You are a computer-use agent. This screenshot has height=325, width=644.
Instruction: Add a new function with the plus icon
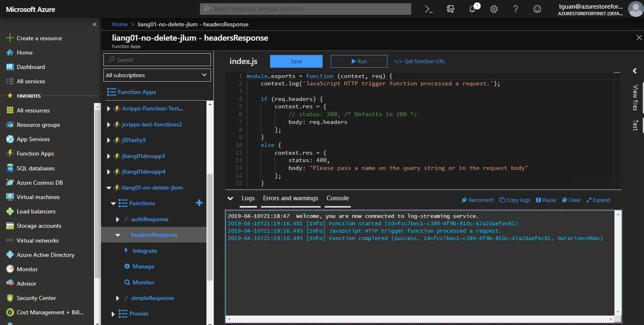pos(199,203)
